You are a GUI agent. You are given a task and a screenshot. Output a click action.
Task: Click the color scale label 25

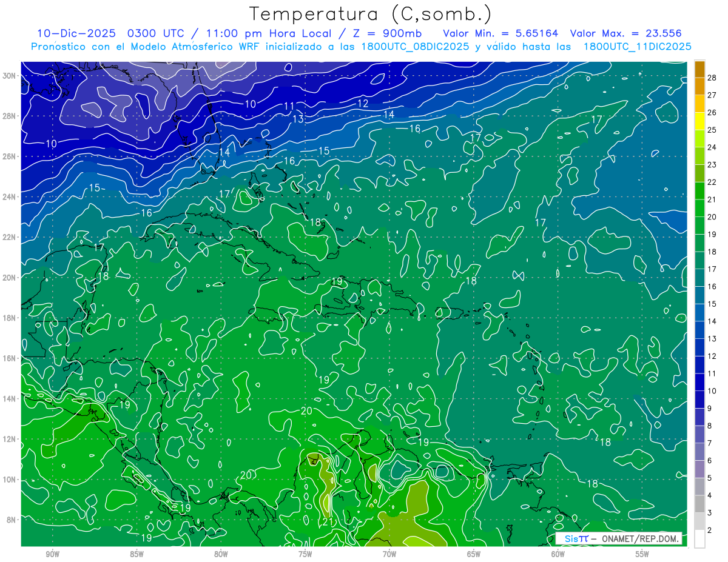[x=712, y=130]
